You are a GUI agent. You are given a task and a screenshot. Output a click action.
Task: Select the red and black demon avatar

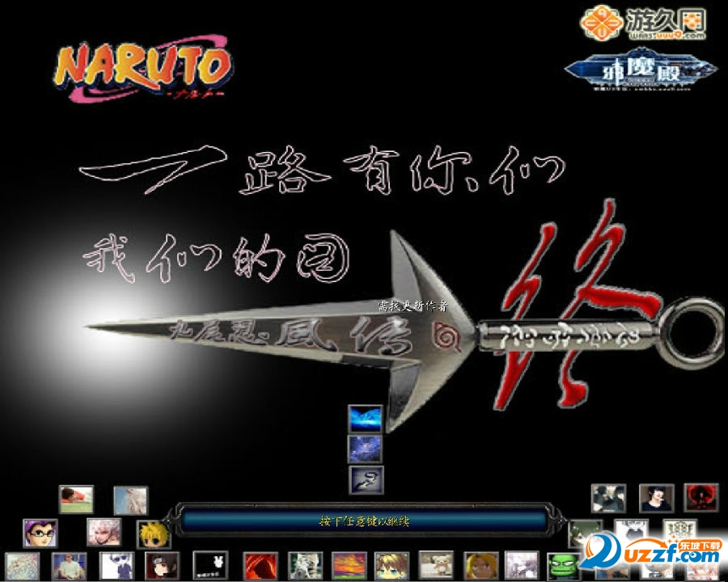pos(701,498)
